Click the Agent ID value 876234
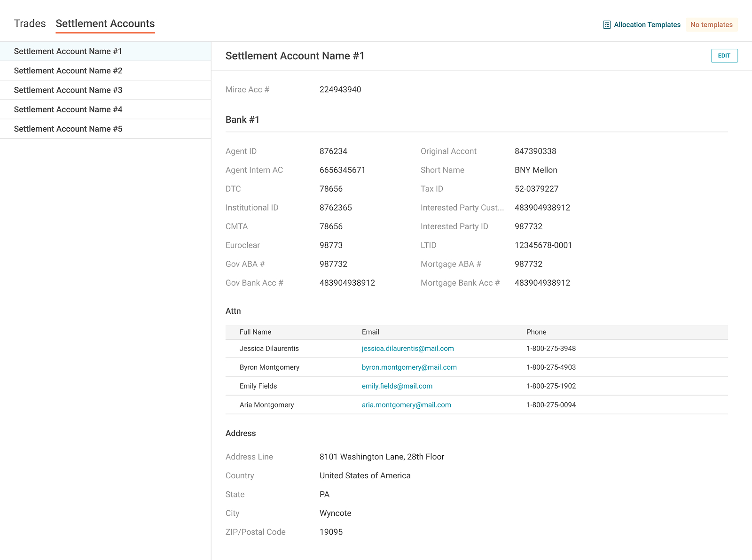 point(333,151)
